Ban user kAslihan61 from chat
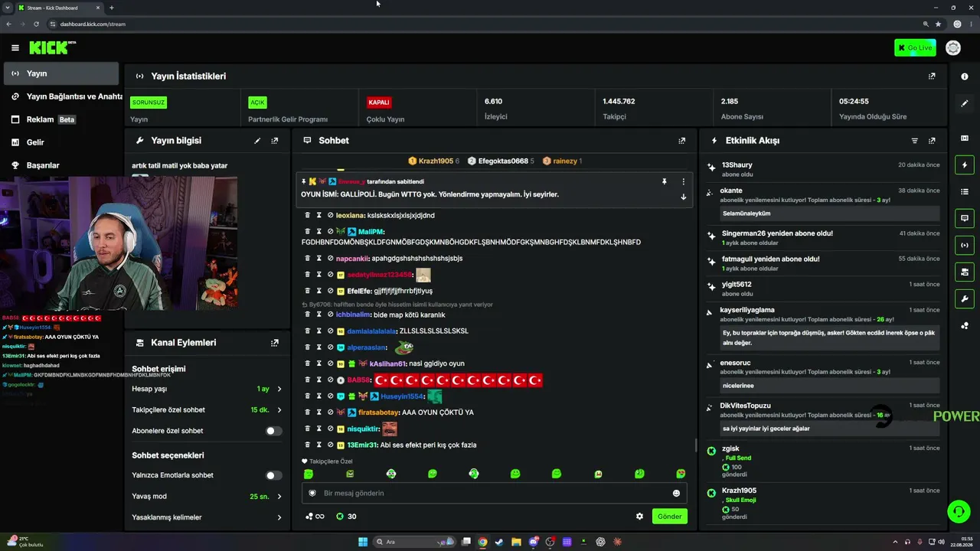This screenshot has height=551, width=980. 331,364
